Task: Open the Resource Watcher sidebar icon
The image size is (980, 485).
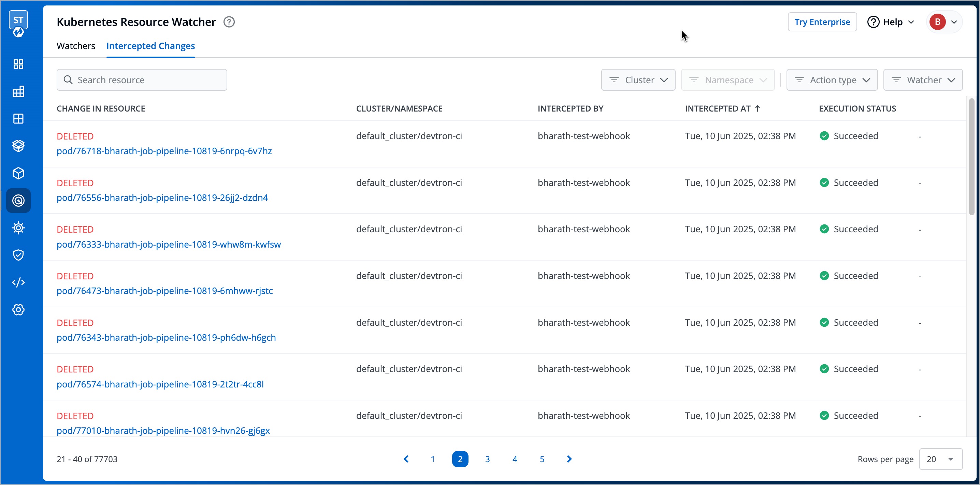Action: tap(18, 201)
